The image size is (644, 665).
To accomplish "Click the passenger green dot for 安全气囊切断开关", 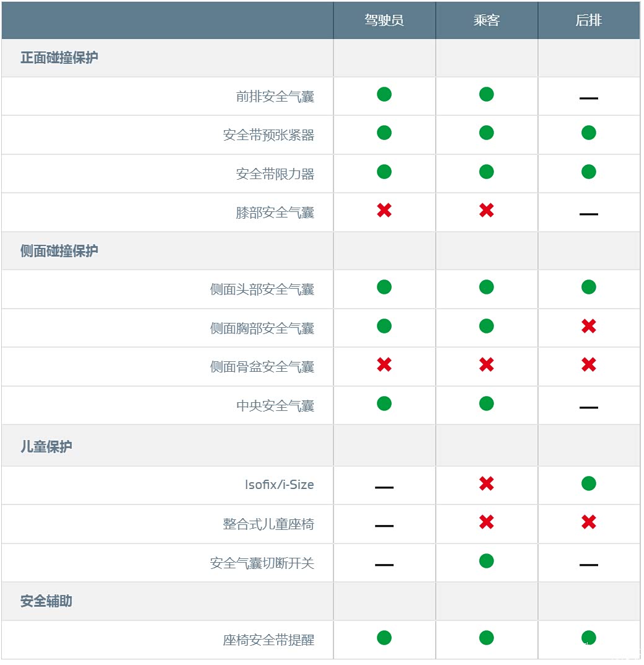I will (487, 561).
